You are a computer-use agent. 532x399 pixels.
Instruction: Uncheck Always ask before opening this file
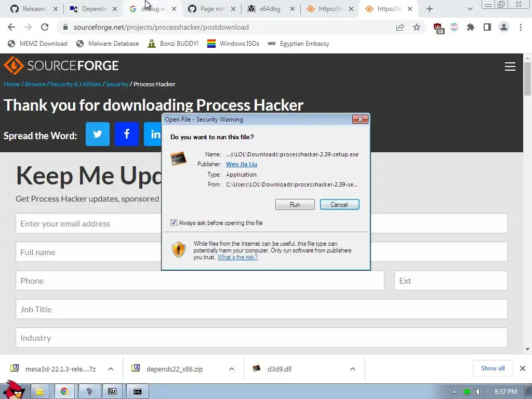[174, 223]
